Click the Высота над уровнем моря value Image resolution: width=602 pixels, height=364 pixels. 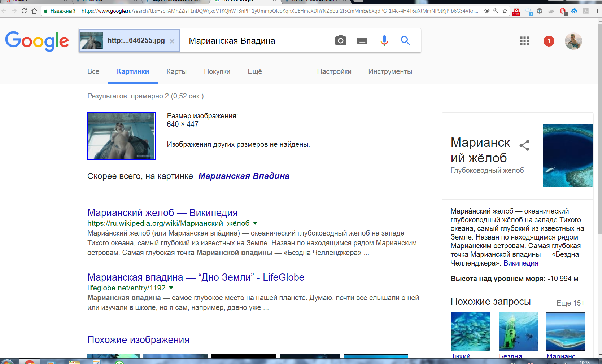563,279
